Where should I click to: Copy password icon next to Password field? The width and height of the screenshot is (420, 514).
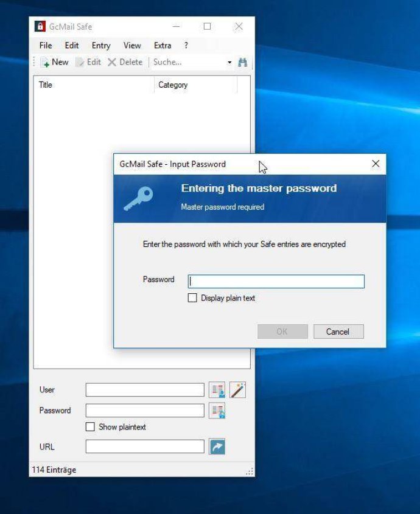[x=217, y=411]
